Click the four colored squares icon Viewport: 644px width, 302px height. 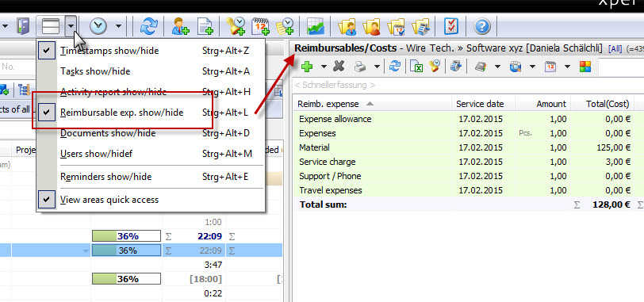(585, 67)
